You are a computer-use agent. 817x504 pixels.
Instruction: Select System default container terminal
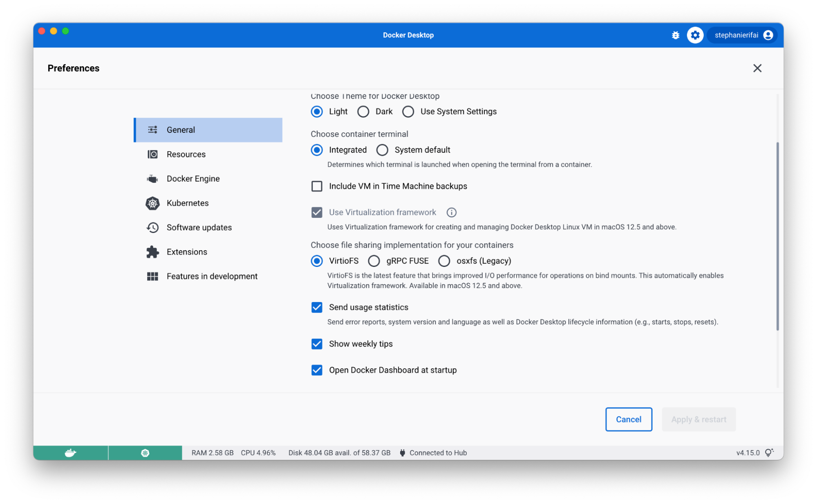[382, 149]
